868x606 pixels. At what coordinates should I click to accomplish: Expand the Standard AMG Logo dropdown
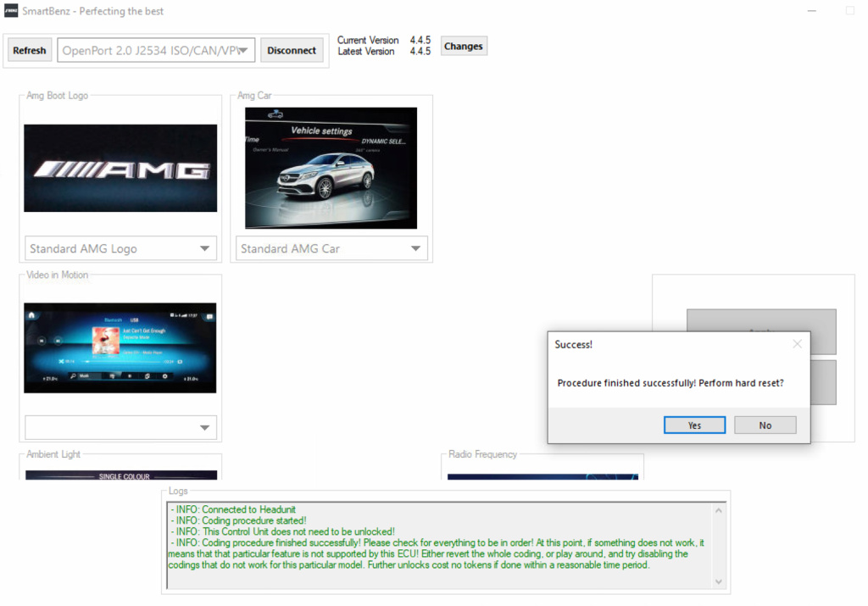click(120, 248)
